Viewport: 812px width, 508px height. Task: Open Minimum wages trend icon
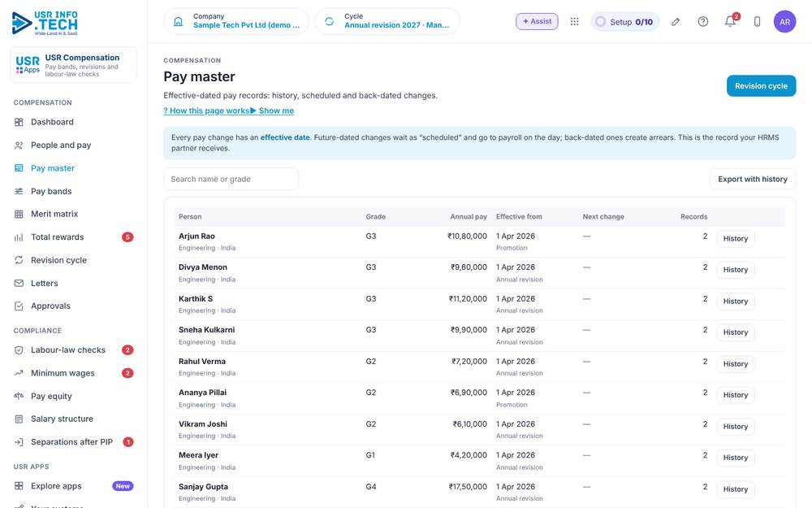click(x=19, y=373)
